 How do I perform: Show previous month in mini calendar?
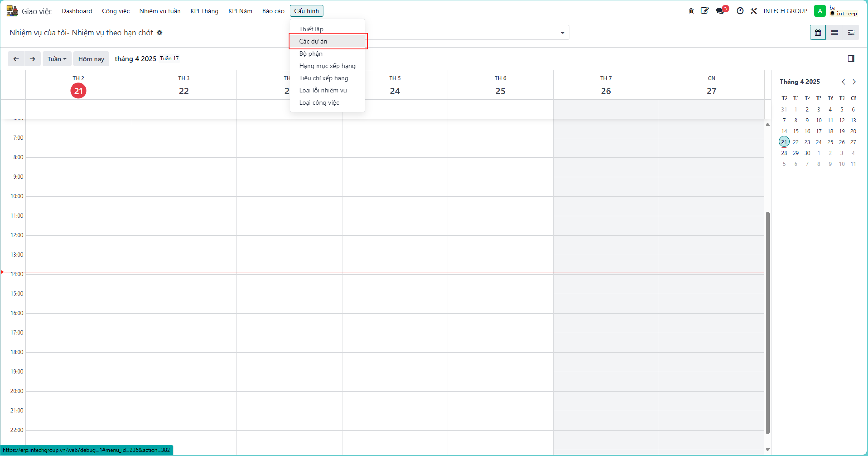pos(843,82)
